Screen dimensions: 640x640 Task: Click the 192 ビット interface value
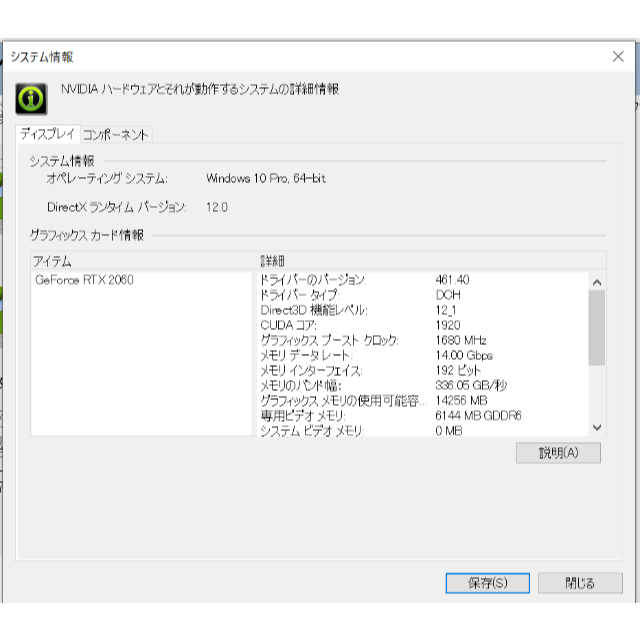point(458,371)
